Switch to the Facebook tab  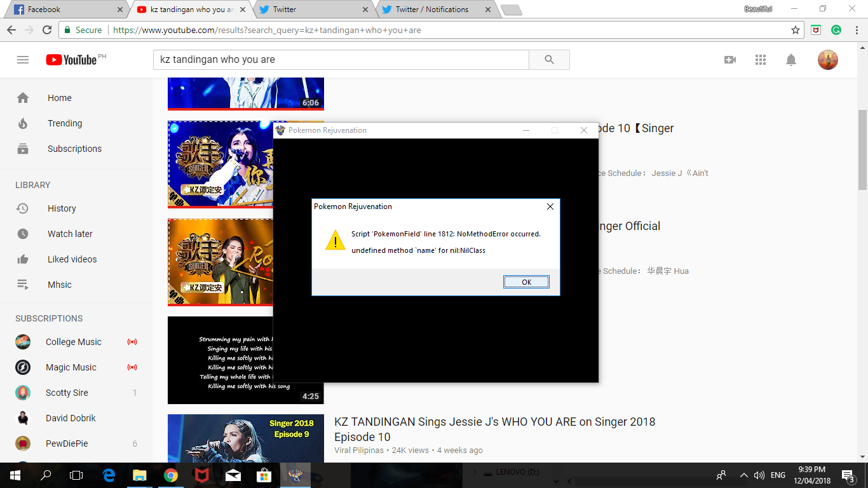tap(64, 10)
